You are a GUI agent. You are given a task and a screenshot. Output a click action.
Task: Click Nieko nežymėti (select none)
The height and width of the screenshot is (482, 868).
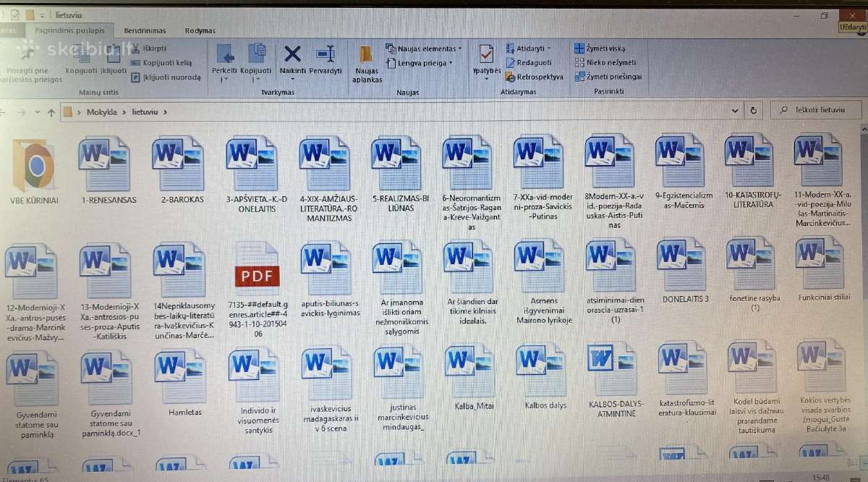(605, 62)
